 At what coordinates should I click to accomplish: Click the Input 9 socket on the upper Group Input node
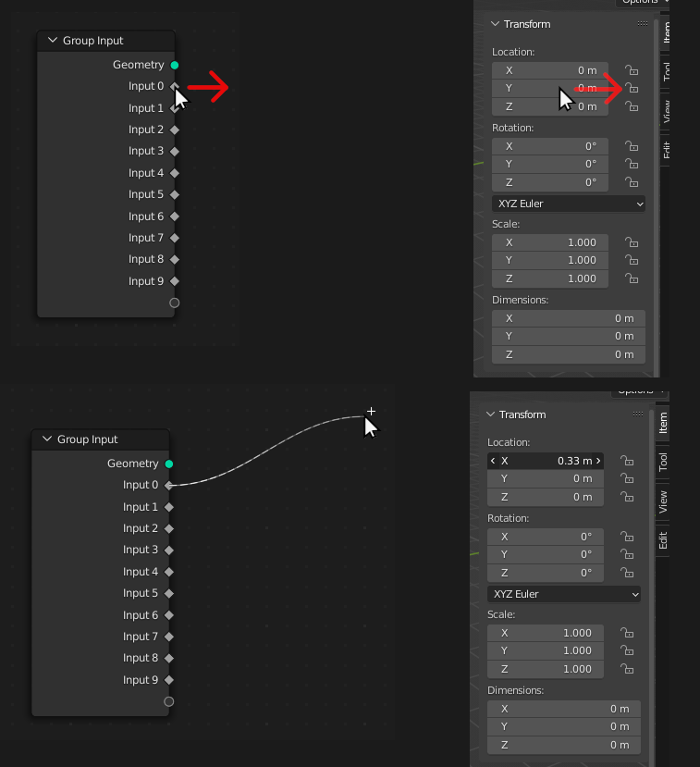click(175, 281)
